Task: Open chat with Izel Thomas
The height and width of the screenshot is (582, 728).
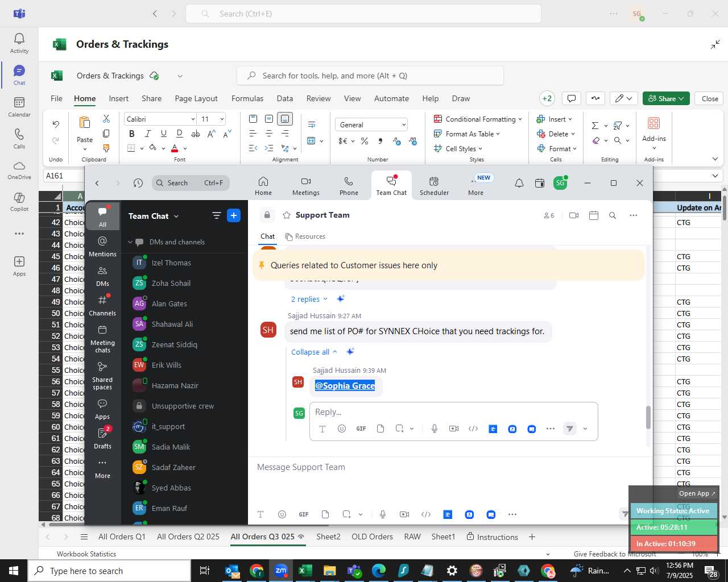Action: (184, 263)
